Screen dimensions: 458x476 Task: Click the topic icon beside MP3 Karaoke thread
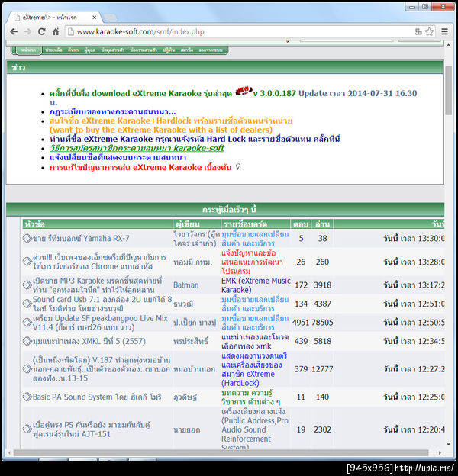click(x=27, y=285)
